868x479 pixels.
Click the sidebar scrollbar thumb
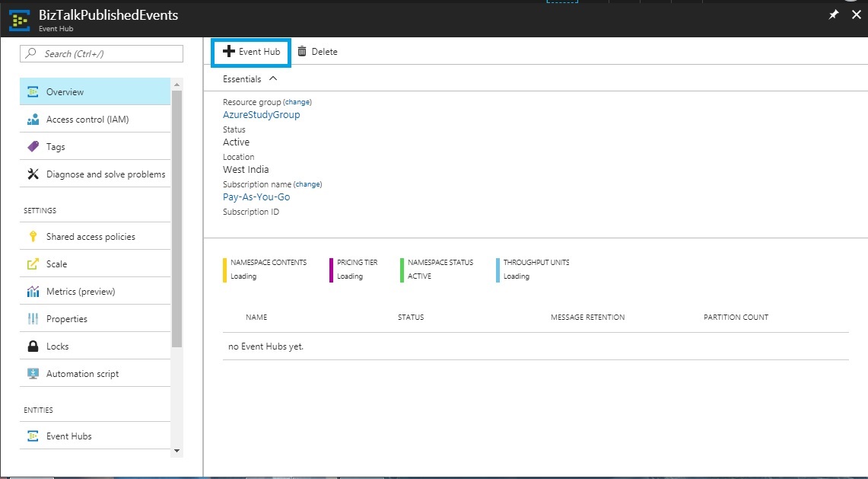177,219
